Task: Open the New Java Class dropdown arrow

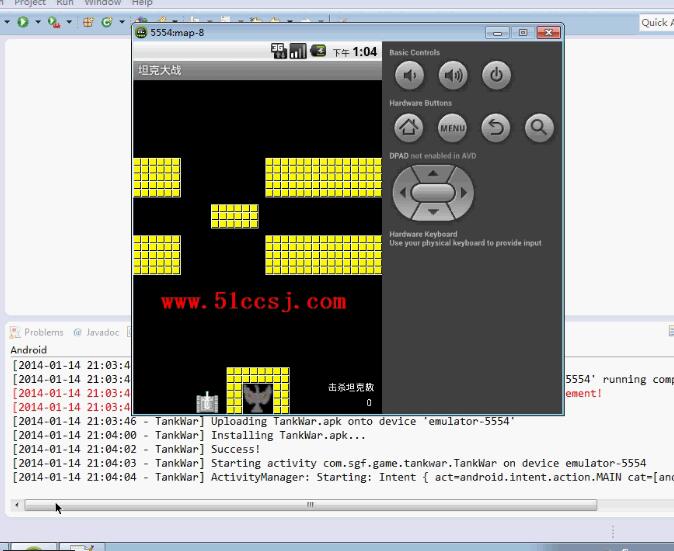Action: [x=122, y=21]
